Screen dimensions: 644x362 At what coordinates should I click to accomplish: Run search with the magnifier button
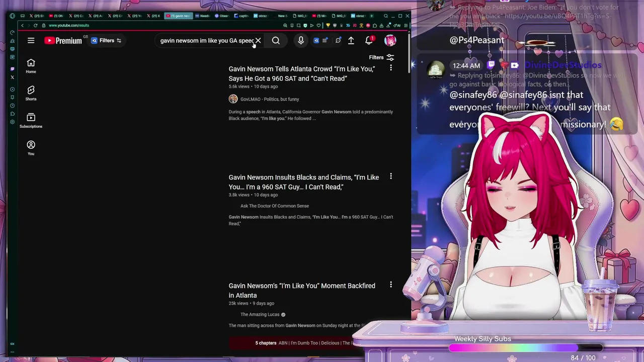pyautogui.click(x=276, y=41)
